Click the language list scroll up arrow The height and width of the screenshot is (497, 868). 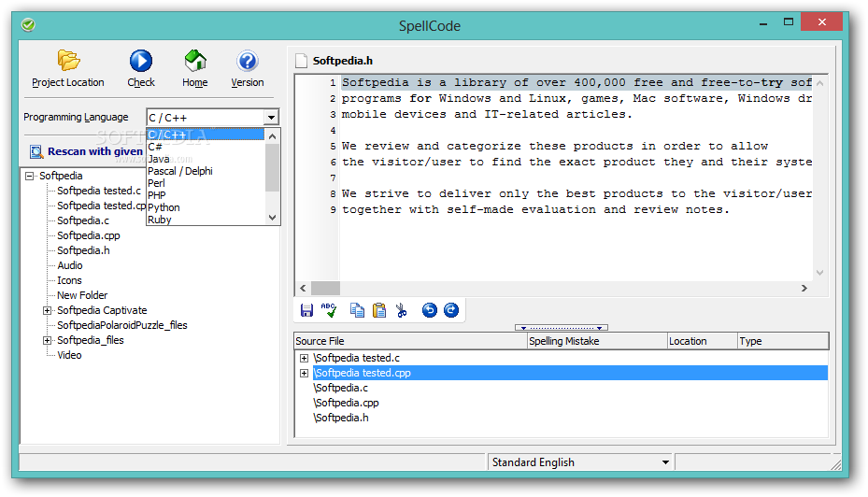click(x=272, y=136)
